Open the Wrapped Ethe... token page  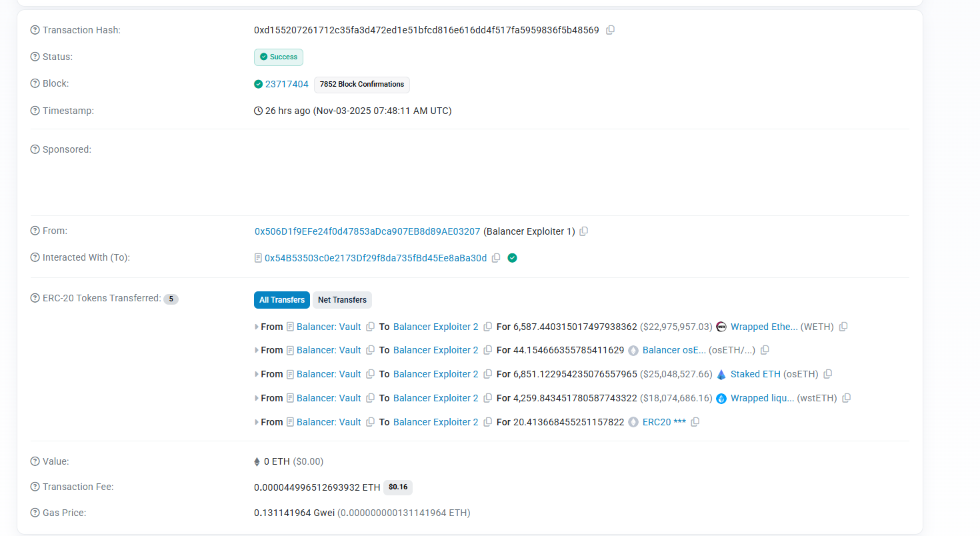point(764,327)
